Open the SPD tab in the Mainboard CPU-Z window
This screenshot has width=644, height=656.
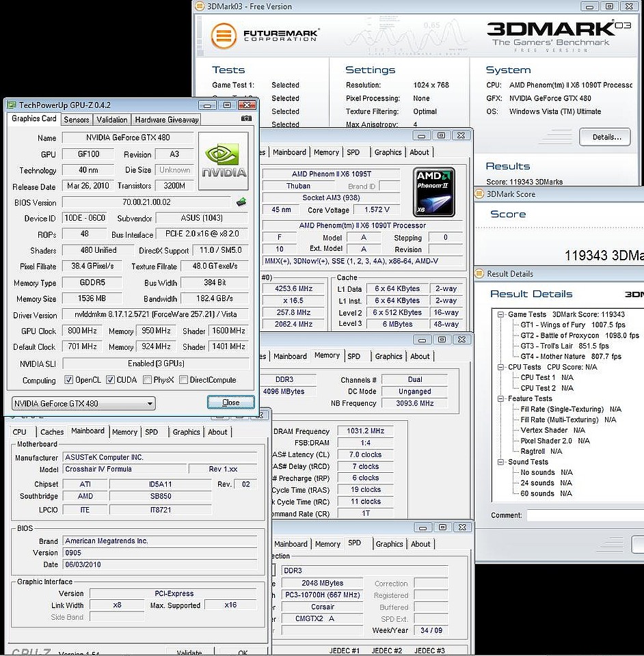[152, 432]
